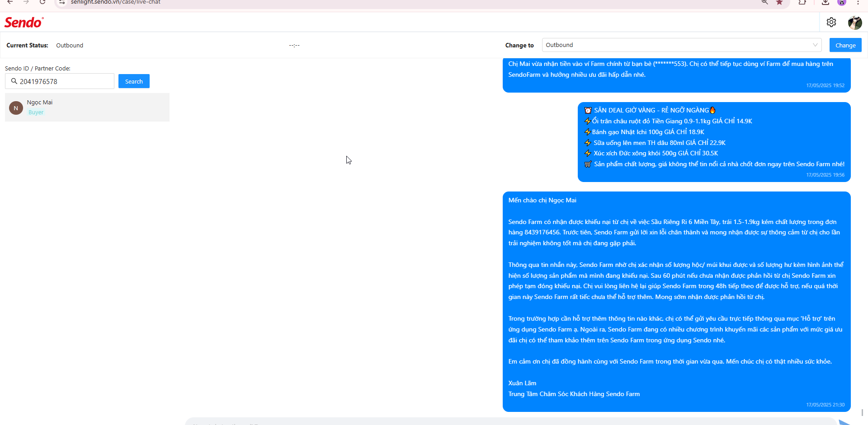Click the Sendo logo

click(24, 22)
